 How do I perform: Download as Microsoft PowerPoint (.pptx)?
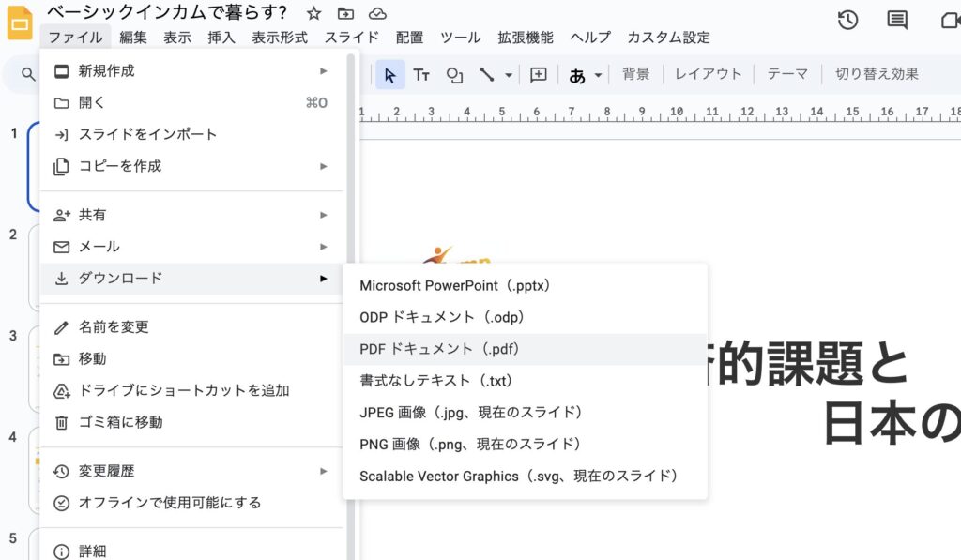pos(454,285)
